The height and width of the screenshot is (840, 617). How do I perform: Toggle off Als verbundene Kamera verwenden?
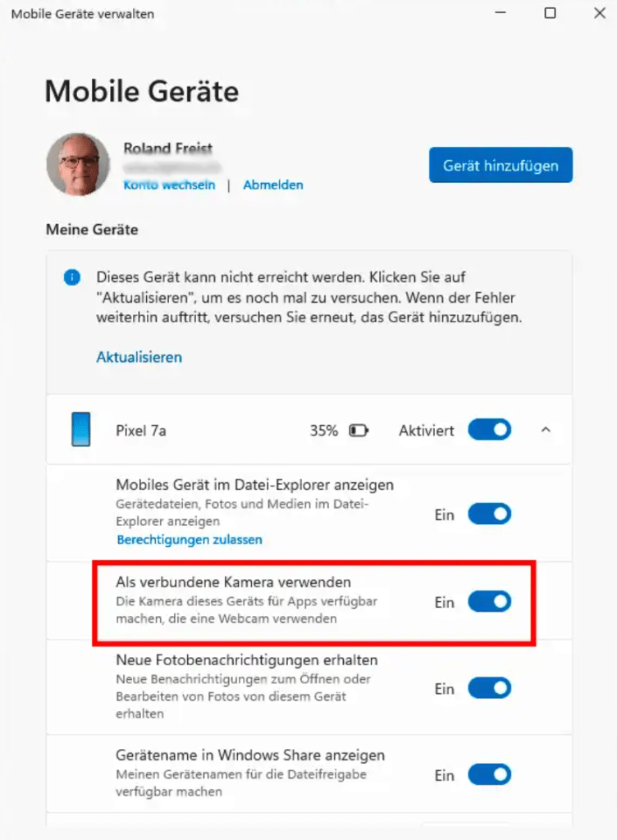click(x=489, y=601)
